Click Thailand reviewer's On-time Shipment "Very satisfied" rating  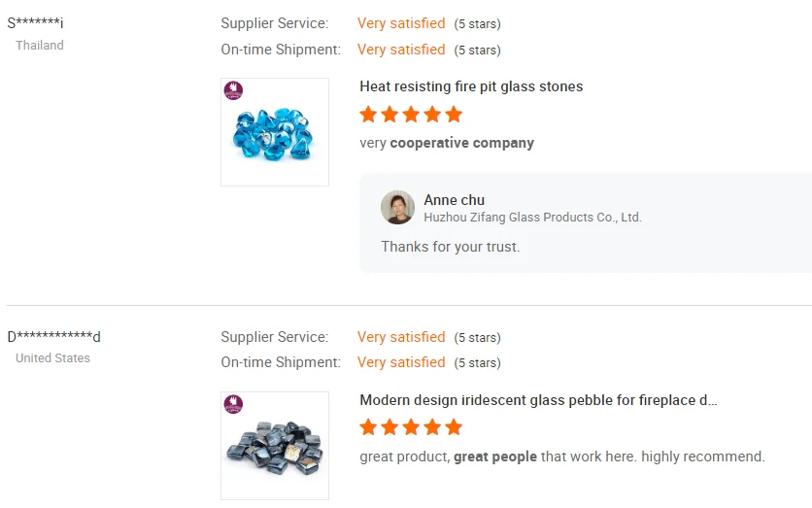[x=401, y=50]
